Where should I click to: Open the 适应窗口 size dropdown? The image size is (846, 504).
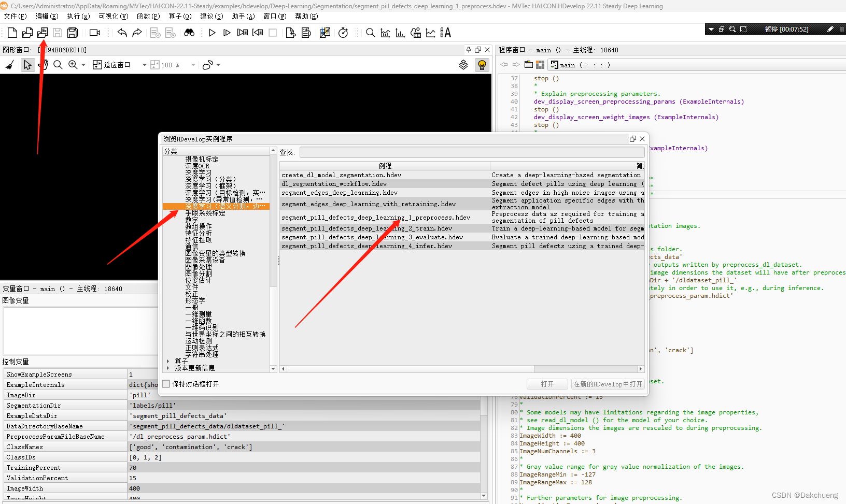pos(144,65)
